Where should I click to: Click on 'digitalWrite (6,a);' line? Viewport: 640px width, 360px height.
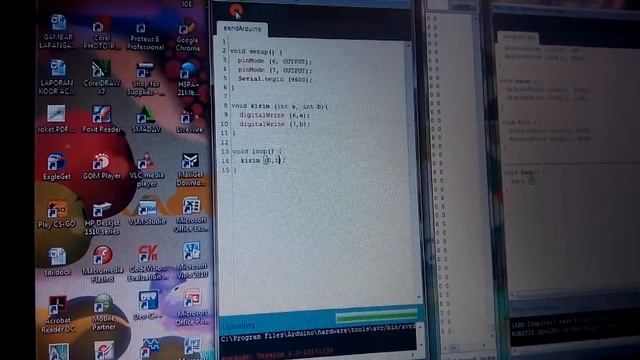point(275,115)
